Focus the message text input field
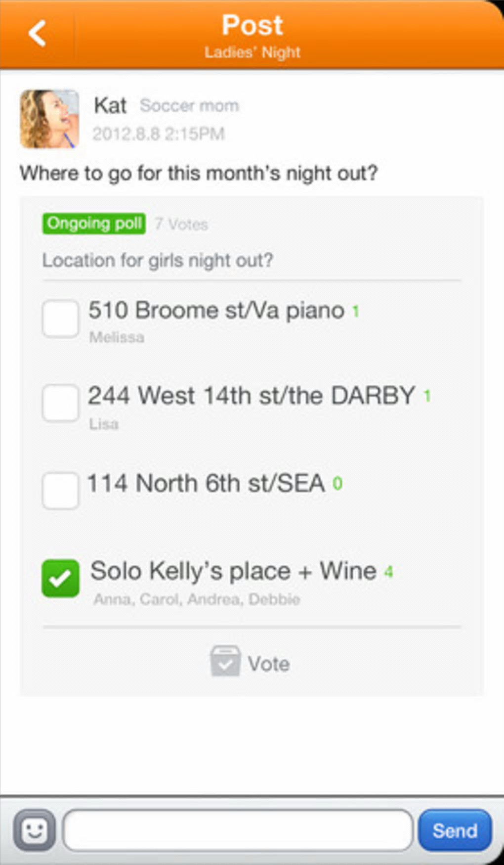Image resolution: width=504 pixels, height=865 pixels. click(238, 830)
